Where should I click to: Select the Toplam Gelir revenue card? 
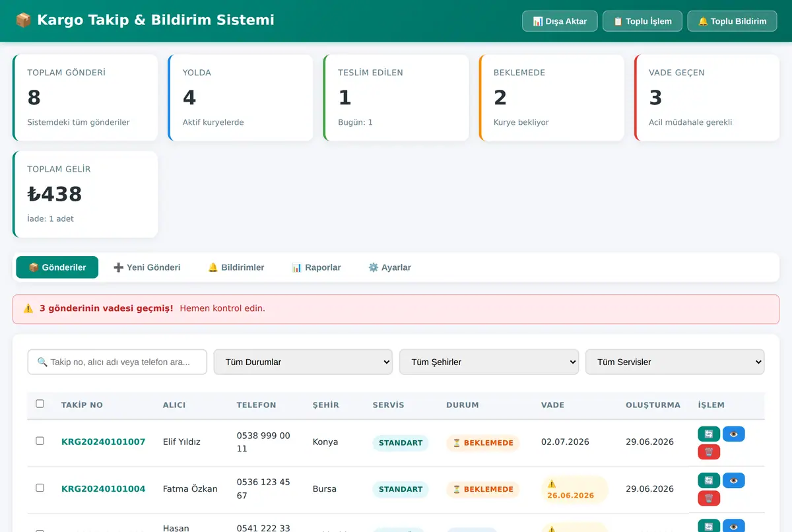pos(85,194)
